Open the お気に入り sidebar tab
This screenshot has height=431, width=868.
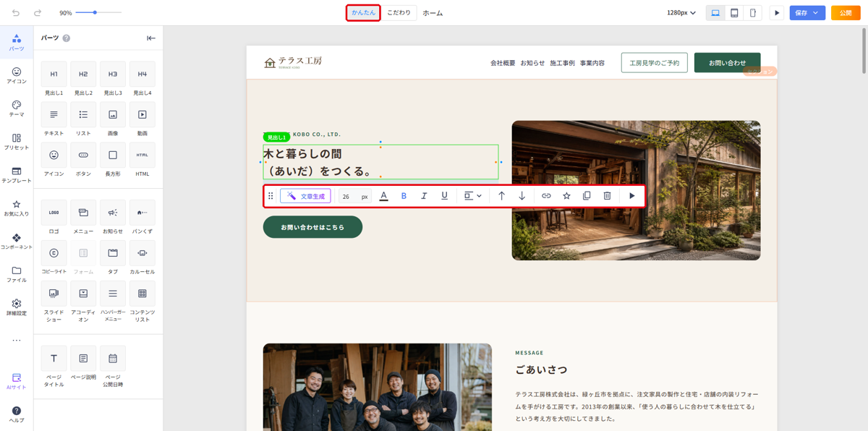point(17,208)
